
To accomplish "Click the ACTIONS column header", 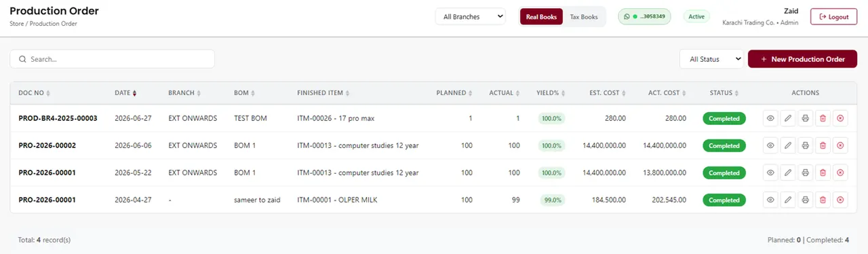I will tap(806, 93).
